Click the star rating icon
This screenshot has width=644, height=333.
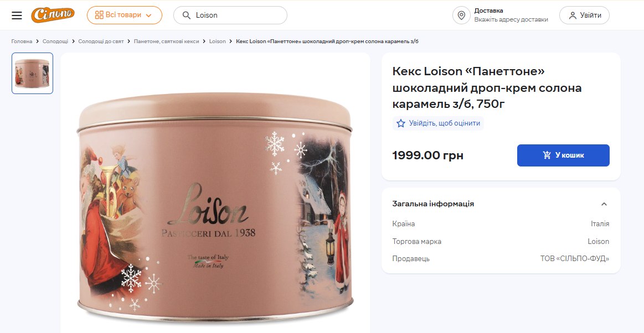click(401, 123)
